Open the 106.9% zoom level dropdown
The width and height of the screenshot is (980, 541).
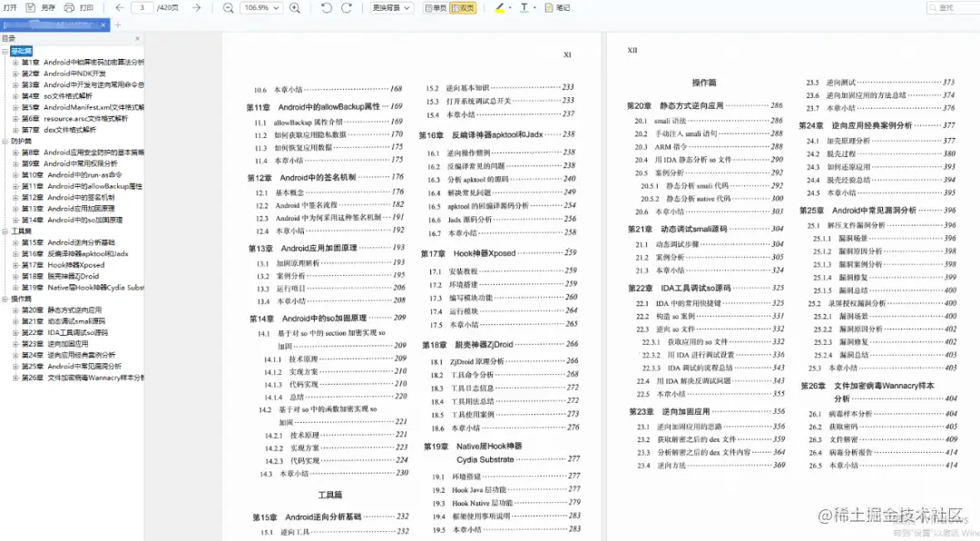click(261, 7)
